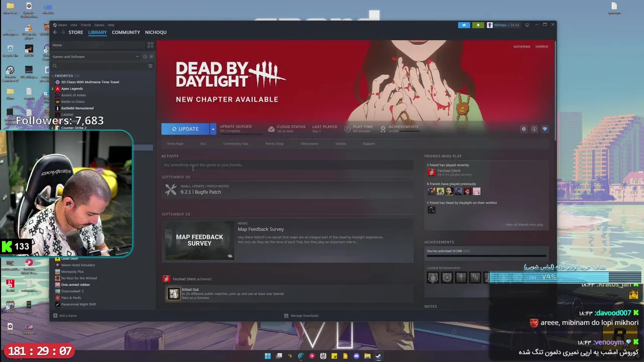This screenshot has width=644, height=362.
Task: Select the LIBRARY tab
Action: [98, 32]
